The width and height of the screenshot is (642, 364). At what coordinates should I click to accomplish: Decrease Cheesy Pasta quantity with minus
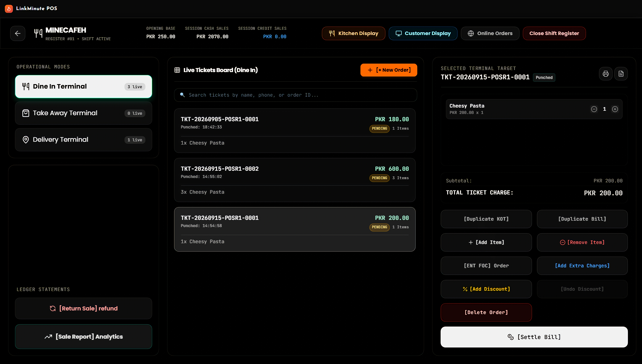coord(594,109)
